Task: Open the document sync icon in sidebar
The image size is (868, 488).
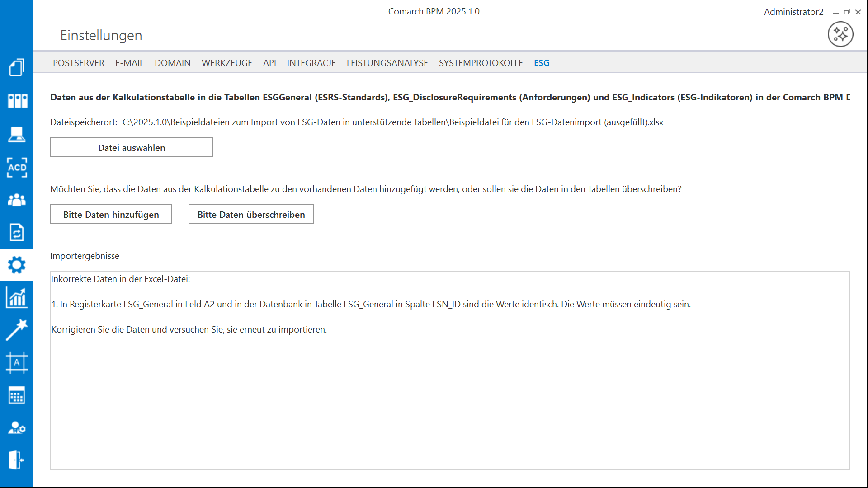Action: [17, 233]
